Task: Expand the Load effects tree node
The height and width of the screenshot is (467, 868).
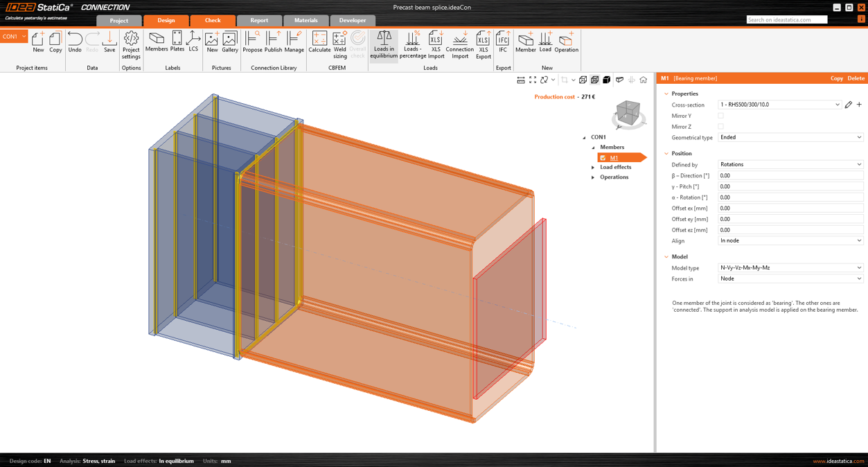Action: pos(593,168)
